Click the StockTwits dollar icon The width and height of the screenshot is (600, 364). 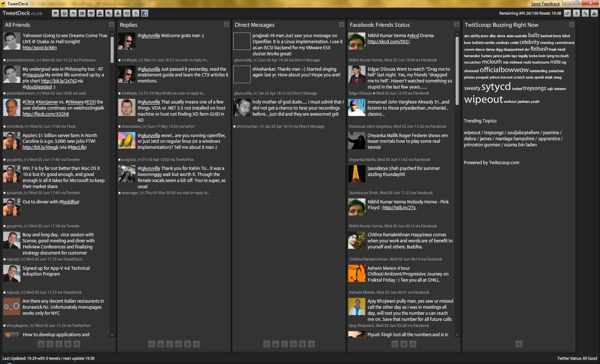tap(136, 13)
